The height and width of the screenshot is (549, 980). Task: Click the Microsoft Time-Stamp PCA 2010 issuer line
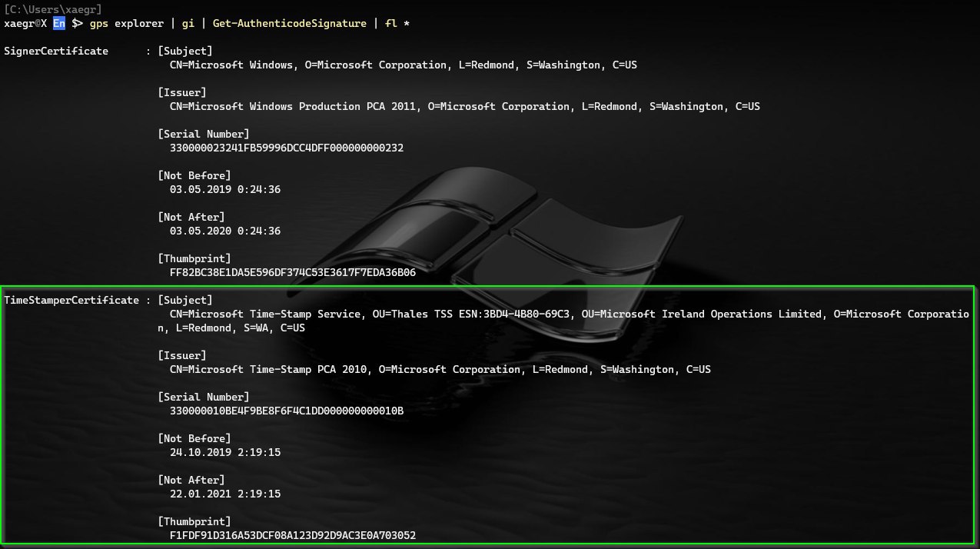pyautogui.click(x=440, y=369)
